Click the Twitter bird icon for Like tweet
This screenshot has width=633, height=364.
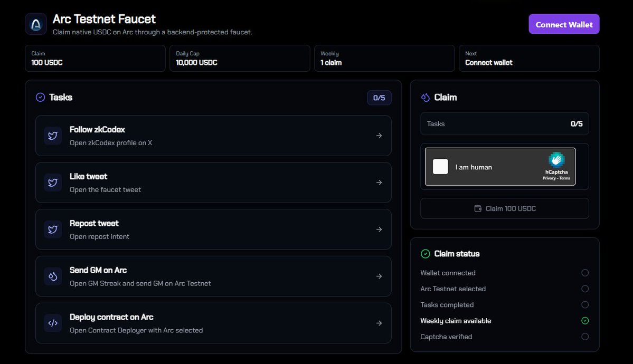point(53,183)
